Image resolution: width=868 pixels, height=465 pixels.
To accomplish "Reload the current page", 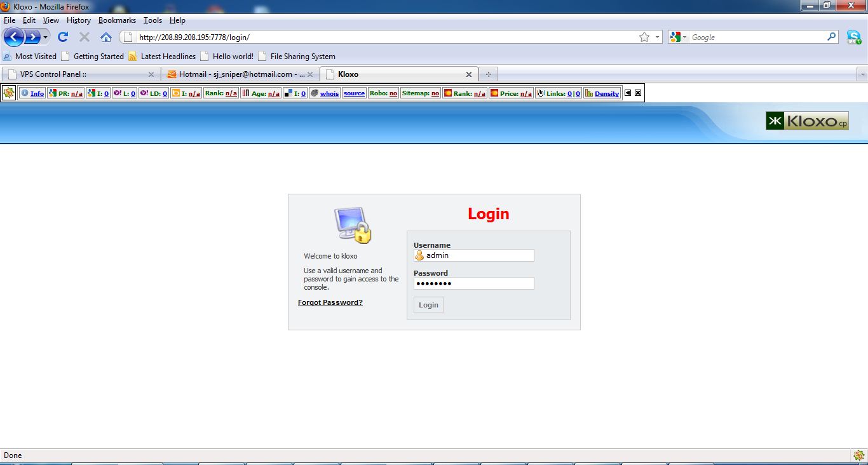I will (x=63, y=37).
